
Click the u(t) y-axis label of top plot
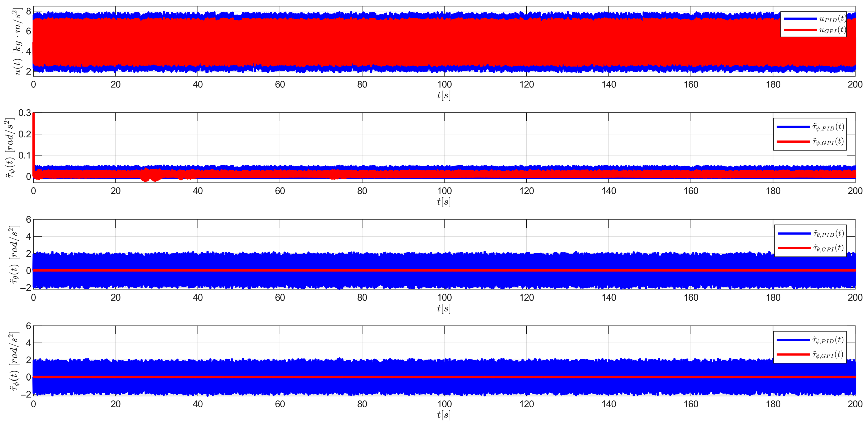click(x=17, y=41)
